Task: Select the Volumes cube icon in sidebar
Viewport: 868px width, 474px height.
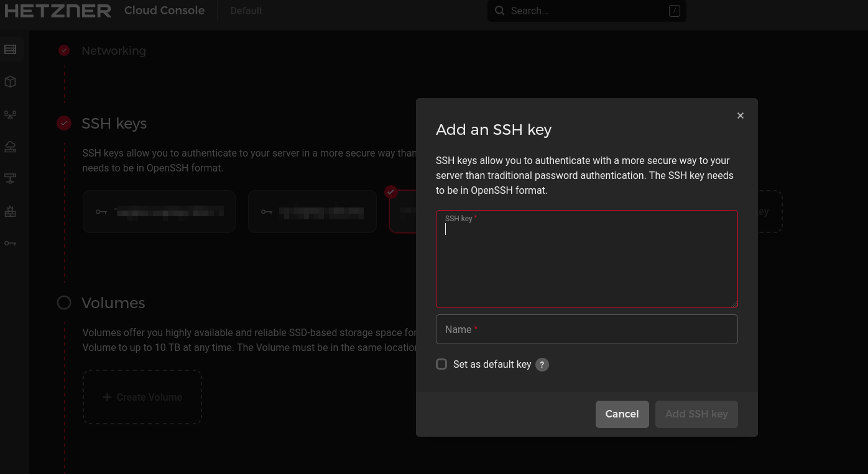Action: 11,81
